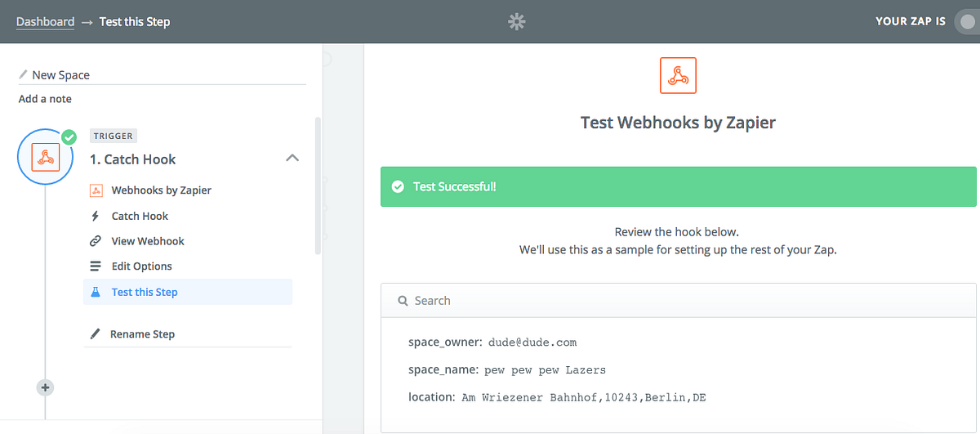This screenshot has width=980, height=434.
Task: Click the Test Successful! banner text
Action: [455, 186]
